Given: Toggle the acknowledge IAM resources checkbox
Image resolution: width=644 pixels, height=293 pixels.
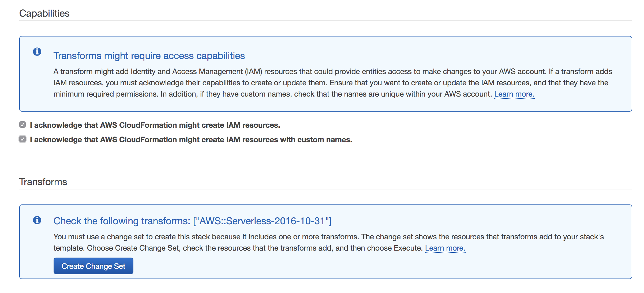Looking at the screenshot, I should pos(23,124).
